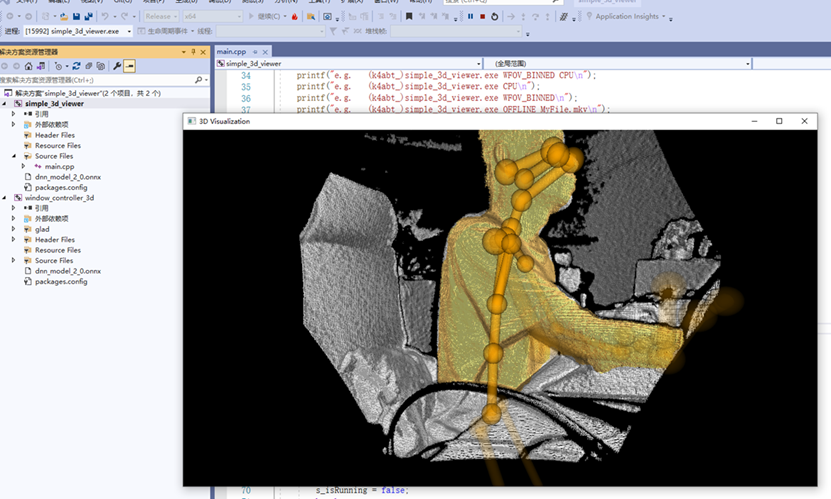Redo the last action

125,16
